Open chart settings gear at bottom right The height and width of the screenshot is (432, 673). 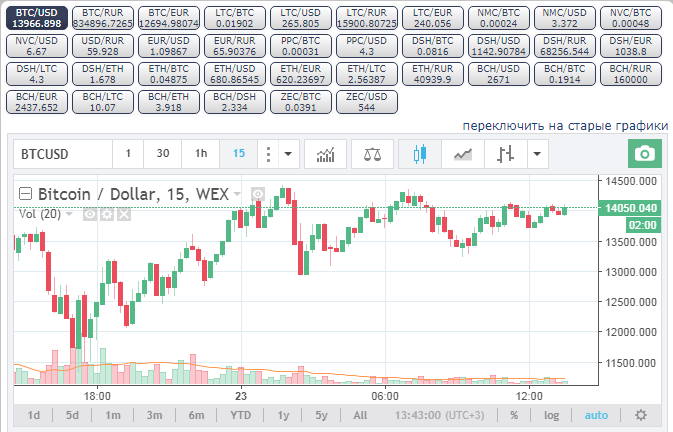(640, 415)
